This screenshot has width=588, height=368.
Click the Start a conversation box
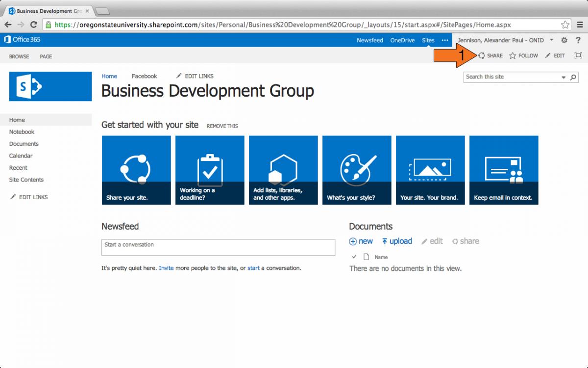pos(218,247)
